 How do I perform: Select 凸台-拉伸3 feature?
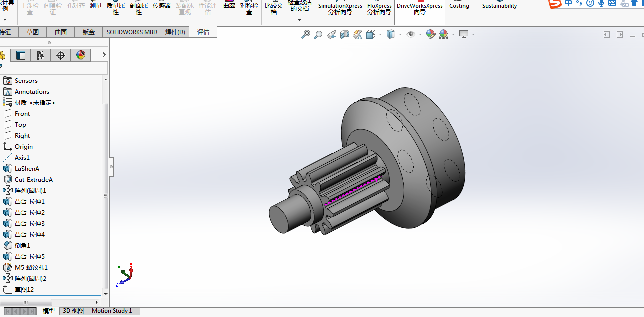pyautogui.click(x=29, y=224)
